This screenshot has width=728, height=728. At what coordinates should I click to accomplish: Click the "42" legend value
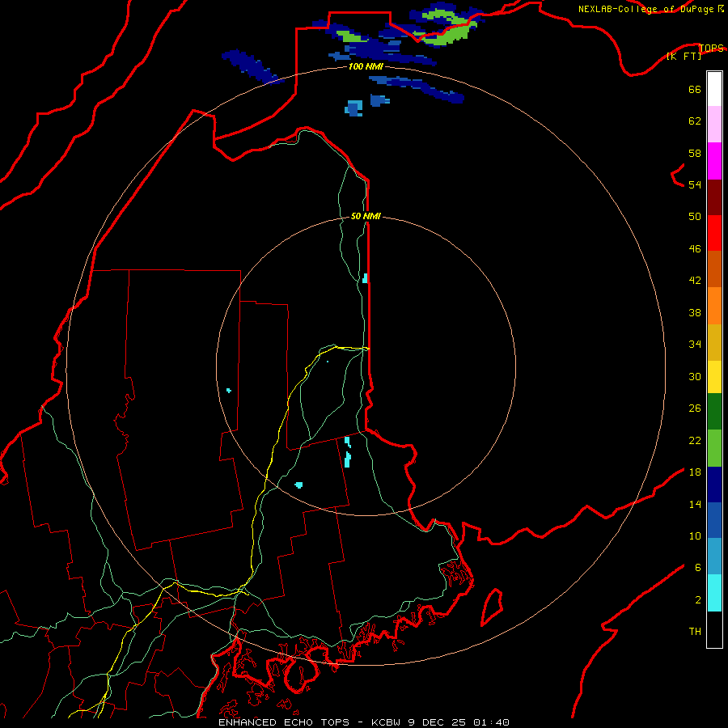695,281
